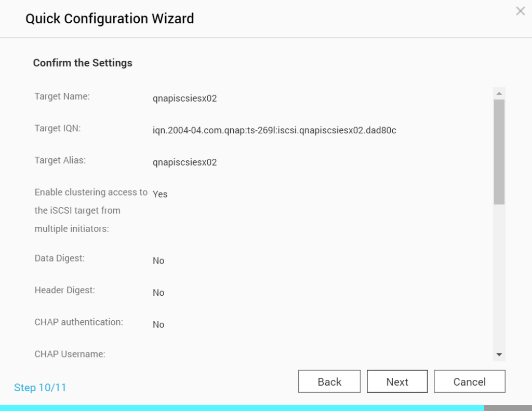Image resolution: width=532 pixels, height=411 pixels.
Task: Go Back to the previous wizard step
Action: (x=329, y=382)
